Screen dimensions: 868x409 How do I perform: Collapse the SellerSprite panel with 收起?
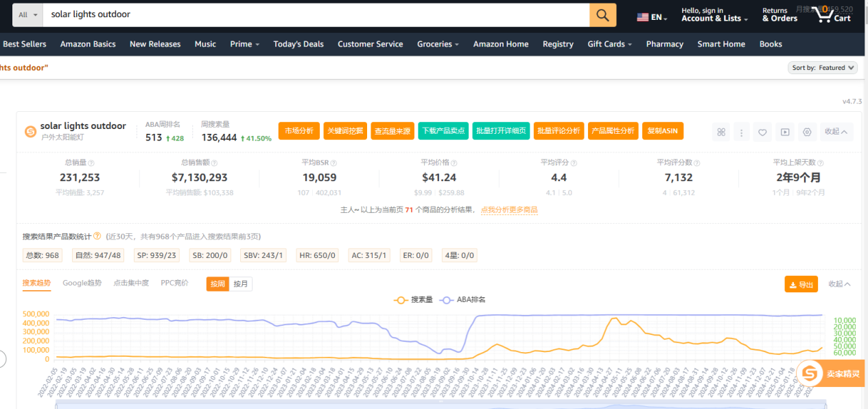click(x=834, y=131)
